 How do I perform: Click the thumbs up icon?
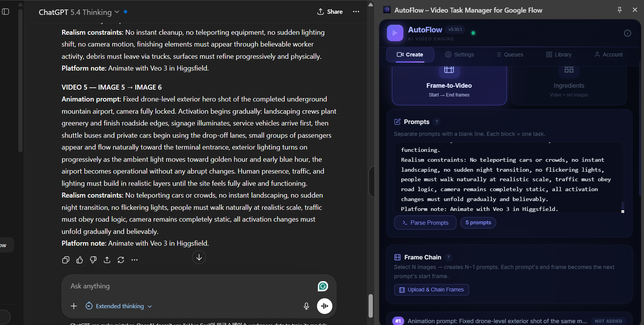tap(79, 260)
